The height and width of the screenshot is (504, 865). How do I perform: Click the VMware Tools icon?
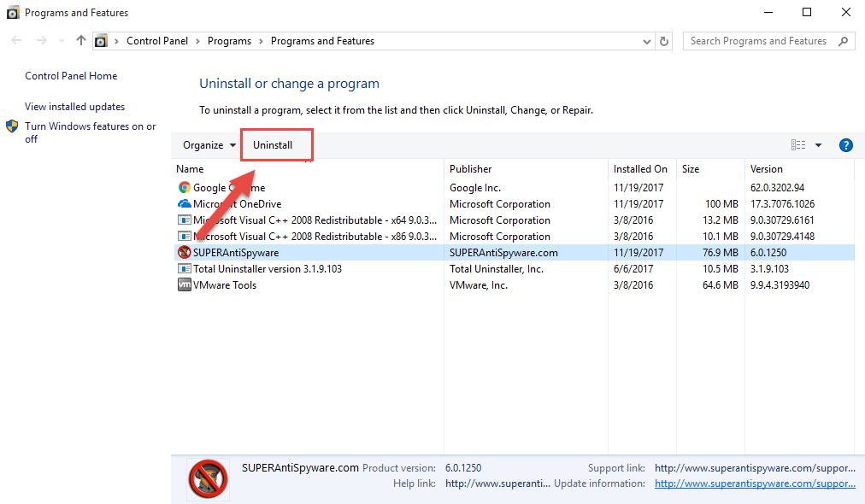click(x=185, y=285)
